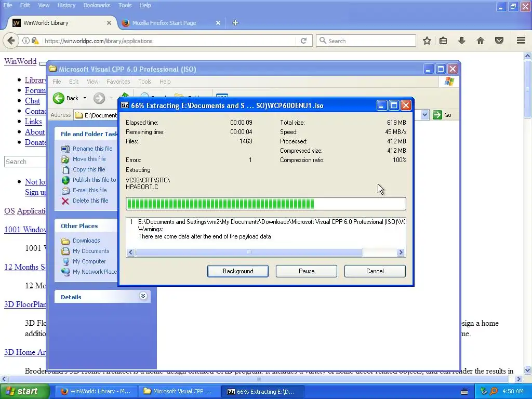Image resolution: width=532 pixels, height=399 pixels.
Task: Open the Links link on WinWorld
Action: click(33, 122)
